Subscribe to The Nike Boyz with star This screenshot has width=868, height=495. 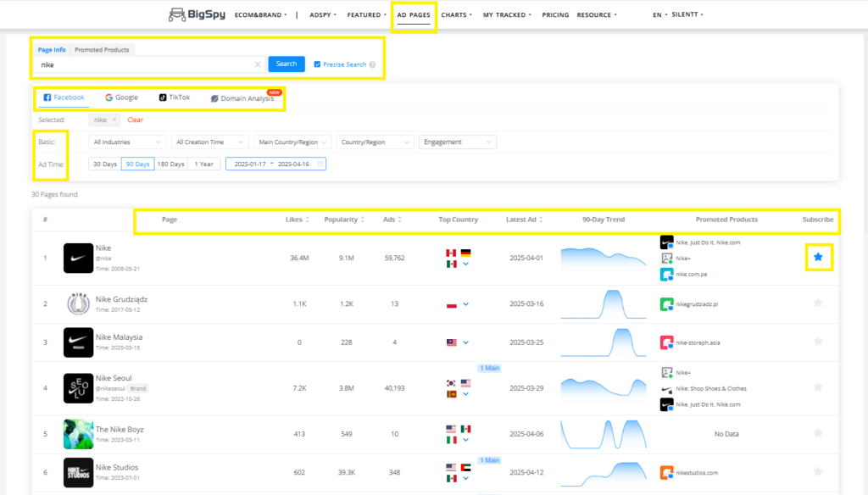pyautogui.click(x=818, y=433)
